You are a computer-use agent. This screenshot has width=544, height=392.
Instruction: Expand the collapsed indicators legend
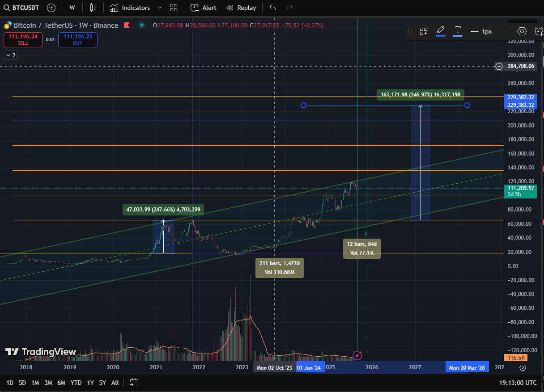[x=10, y=55]
